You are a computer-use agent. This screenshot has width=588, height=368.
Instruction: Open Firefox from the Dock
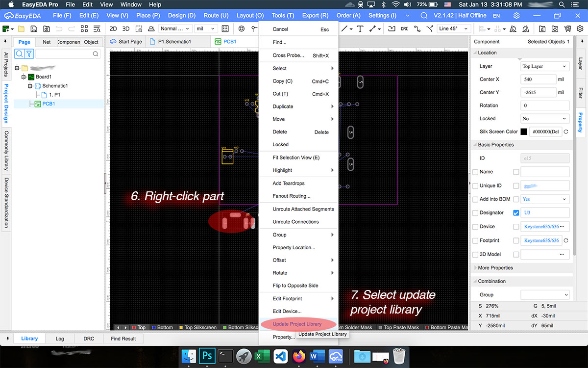click(x=299, y=356)
